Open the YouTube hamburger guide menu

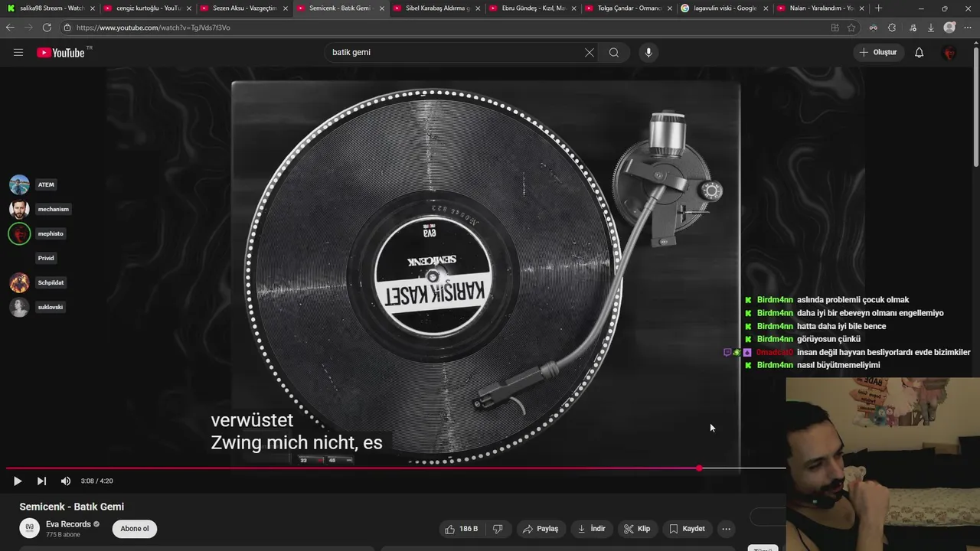[18, 53]
